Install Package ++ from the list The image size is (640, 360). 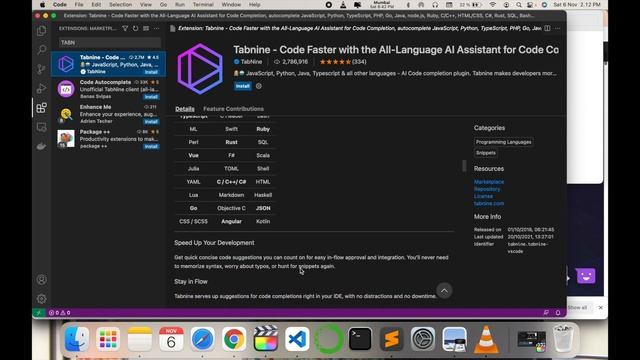tap(151, 146)
